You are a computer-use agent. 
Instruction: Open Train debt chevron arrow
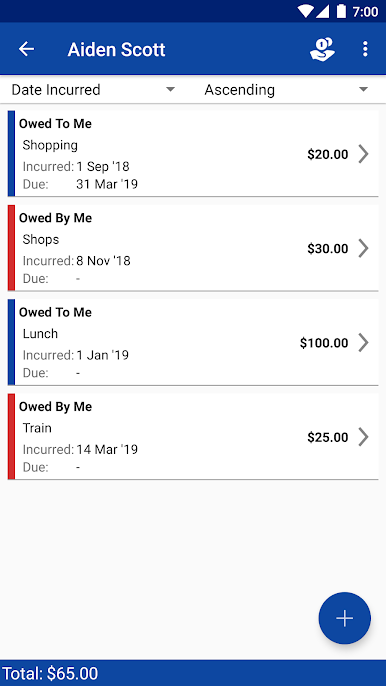pyautogui.click(x=363, y=437)
